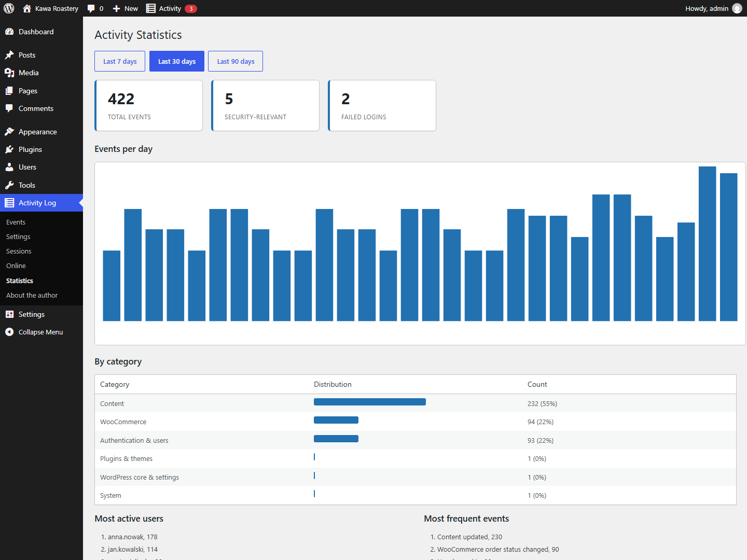Switch to Last 7 days range

[120, 61]
